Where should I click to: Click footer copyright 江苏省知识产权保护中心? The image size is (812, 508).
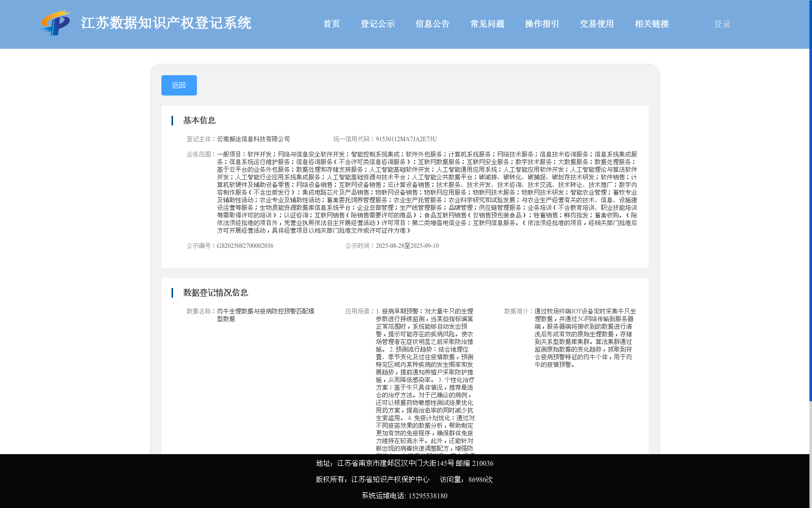(x=390, y=480)
